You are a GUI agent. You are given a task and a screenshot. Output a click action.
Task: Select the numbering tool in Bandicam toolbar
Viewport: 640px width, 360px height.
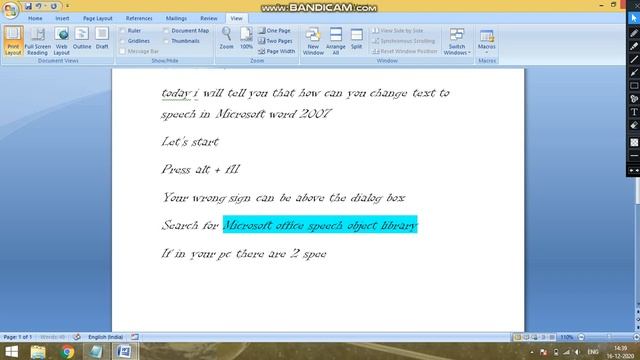pyautogui.click(x=634, y=99)
